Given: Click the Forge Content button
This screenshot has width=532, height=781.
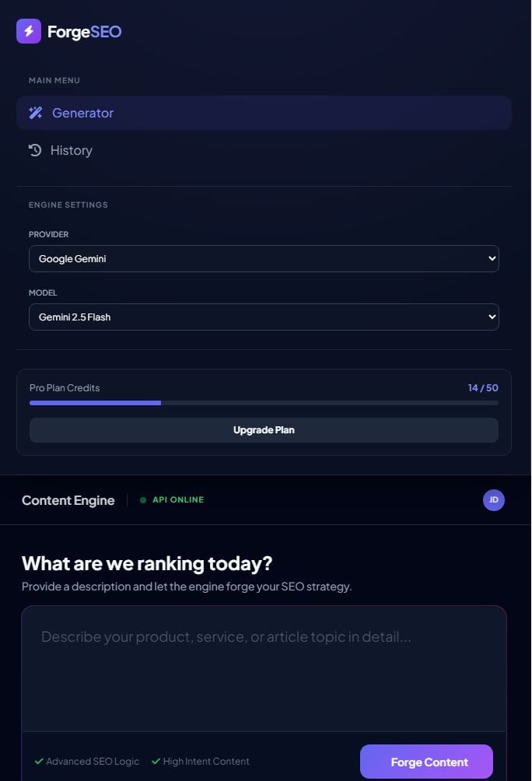Looking at the screenshot, I should pos(426,762).
